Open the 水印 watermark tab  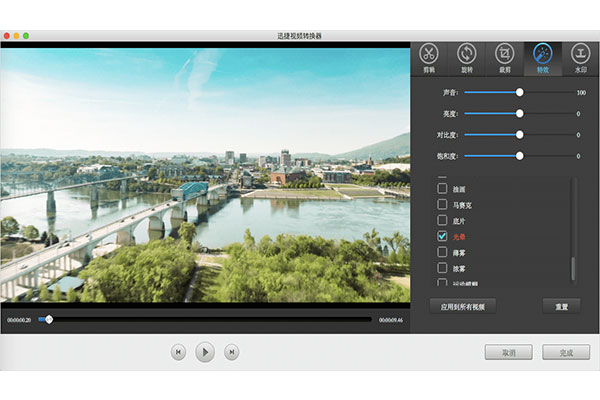point(580,59)
